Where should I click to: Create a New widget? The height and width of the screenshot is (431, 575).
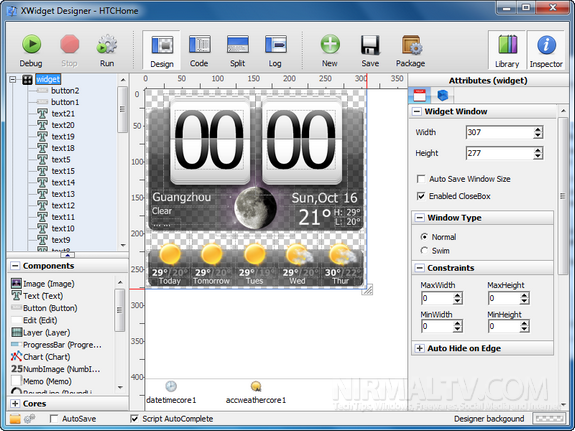(330, 51)
